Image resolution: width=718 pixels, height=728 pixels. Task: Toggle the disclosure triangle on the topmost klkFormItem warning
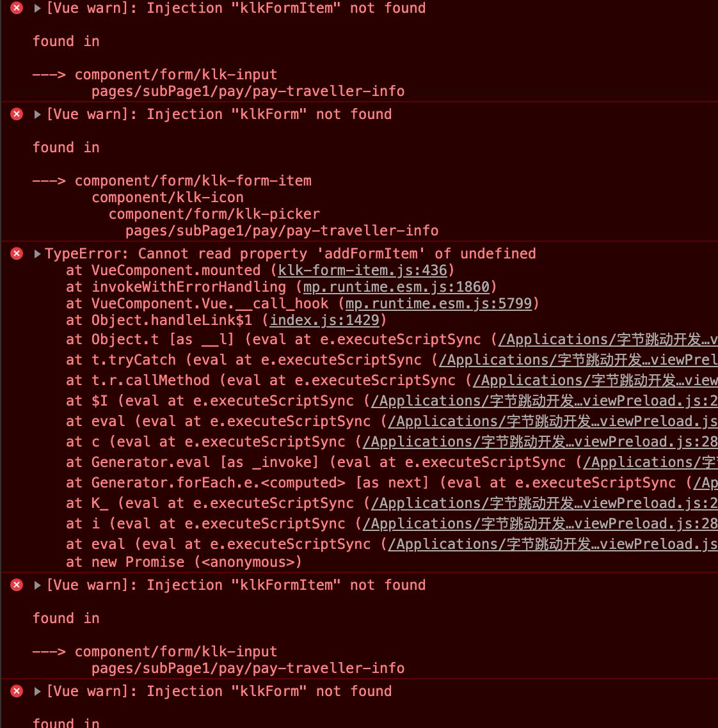pos(37,8)
